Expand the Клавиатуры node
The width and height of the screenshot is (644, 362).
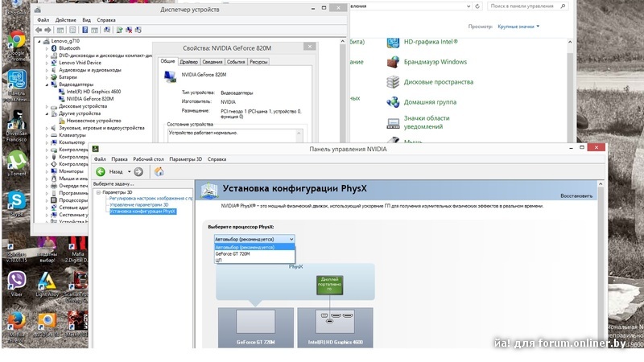pyautogui.click(x=47, y=135)
